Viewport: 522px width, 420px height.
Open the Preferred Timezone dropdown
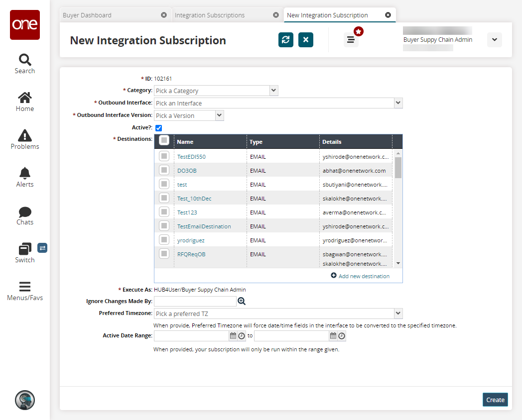[397, 314]
